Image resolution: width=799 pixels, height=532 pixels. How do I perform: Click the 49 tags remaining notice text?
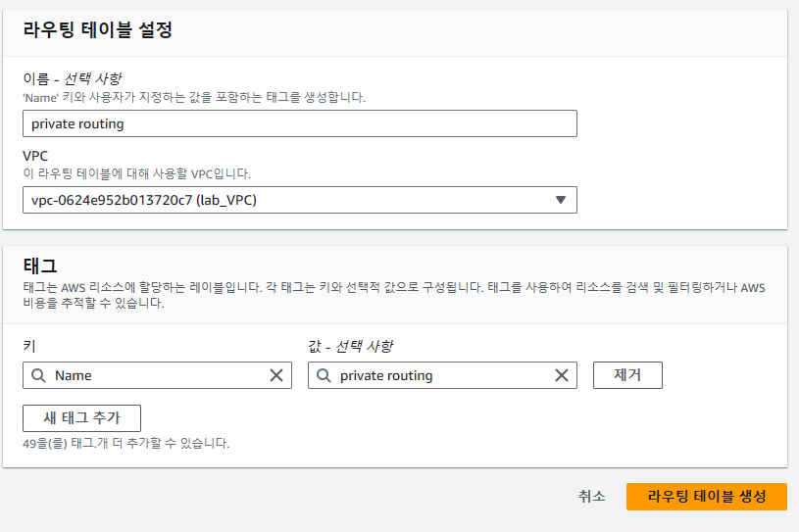click(126, 444)
